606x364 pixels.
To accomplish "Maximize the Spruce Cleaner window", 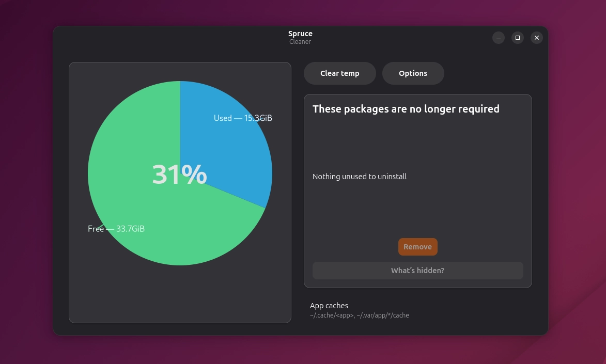I will click(518, 38).
